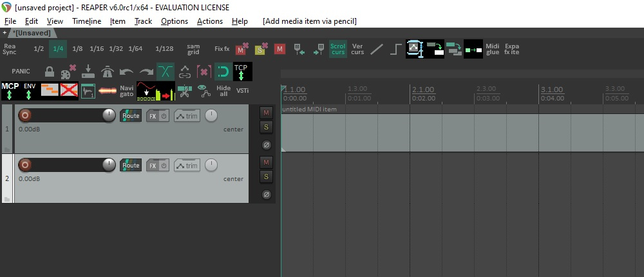This screenshot has width=644, height=277.
Task: Click the bracketed pink cross icon
Action: tap(204, 72)
